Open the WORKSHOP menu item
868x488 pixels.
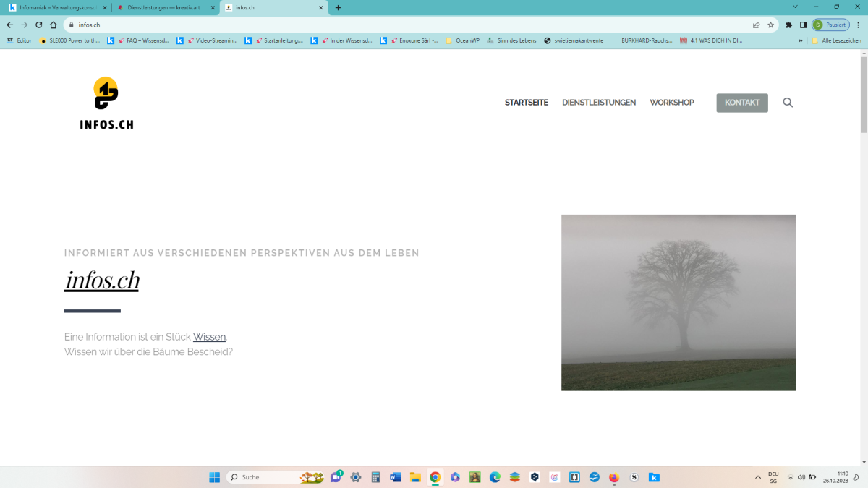tap(672, 103)
